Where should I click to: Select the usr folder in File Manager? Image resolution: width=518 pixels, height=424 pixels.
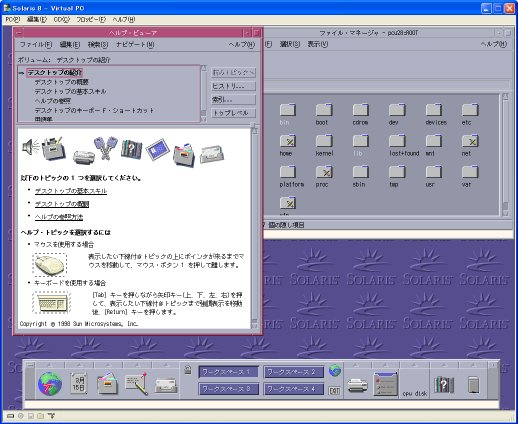tap(433, 176)
